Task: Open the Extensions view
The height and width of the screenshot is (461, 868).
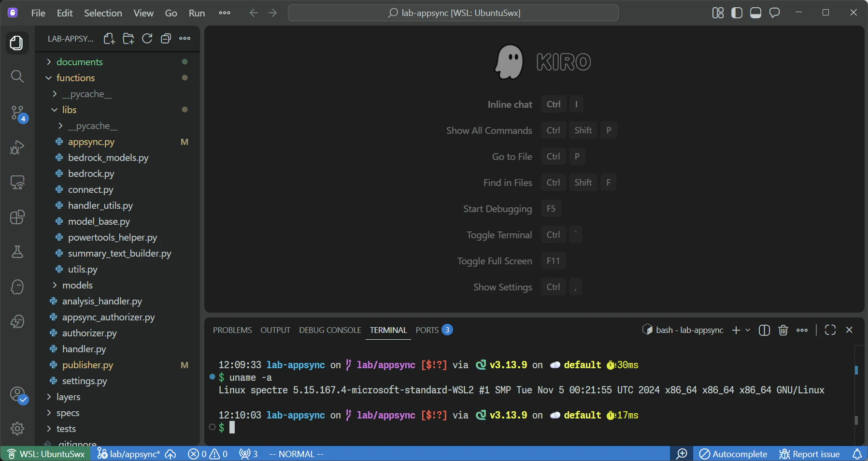Action: pyautogui.click(x=17, y=217)
